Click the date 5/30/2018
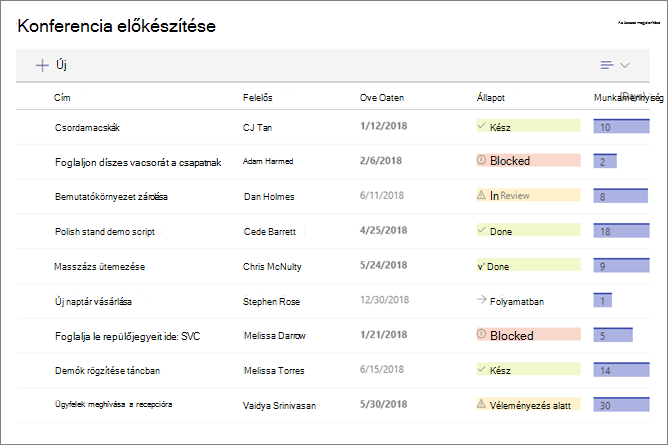The width and height of the screenshot is (668, 445). 383,404
